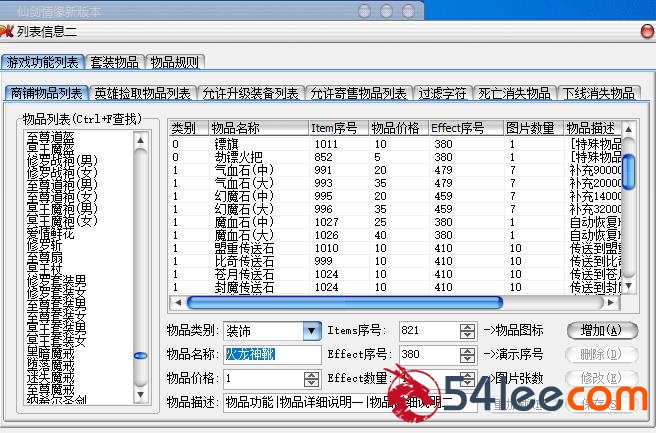Click the Item序号 column header

338,128
